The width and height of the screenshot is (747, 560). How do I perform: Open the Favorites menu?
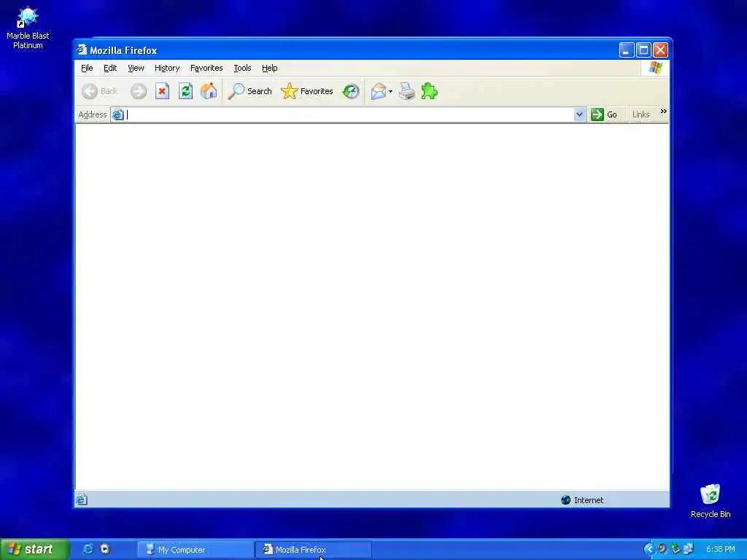(x=206, y=68)
